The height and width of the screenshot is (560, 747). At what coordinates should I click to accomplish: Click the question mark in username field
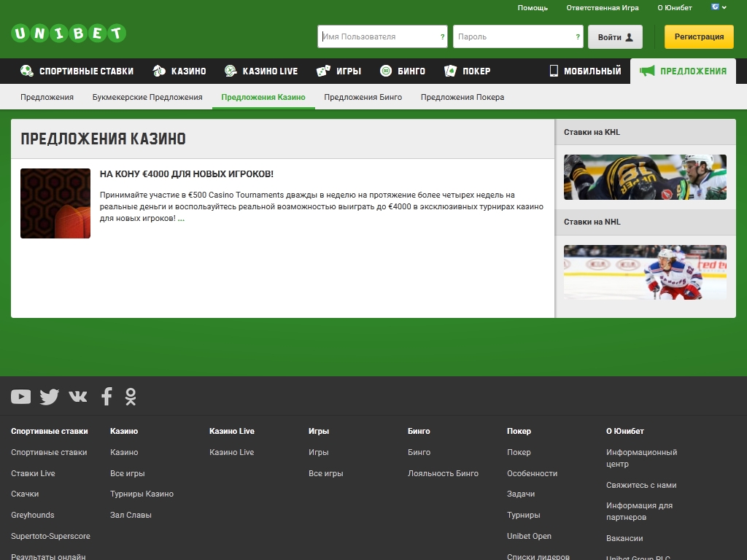click(442, 37)
